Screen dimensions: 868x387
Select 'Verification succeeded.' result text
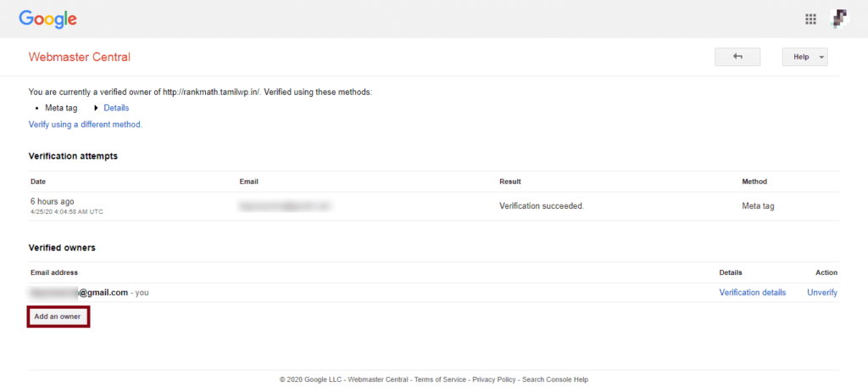542,206
